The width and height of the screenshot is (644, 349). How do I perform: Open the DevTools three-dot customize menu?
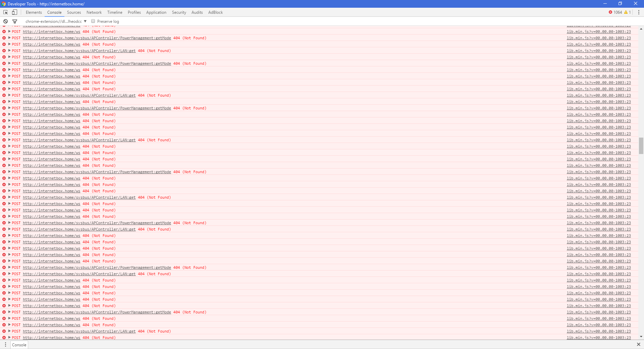point(638,12)
